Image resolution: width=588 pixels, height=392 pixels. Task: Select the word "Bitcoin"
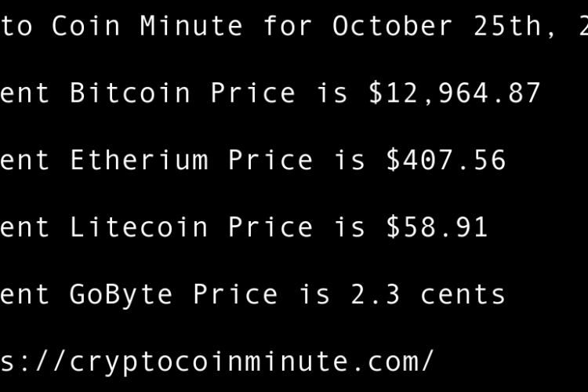(x=130, y=93)
